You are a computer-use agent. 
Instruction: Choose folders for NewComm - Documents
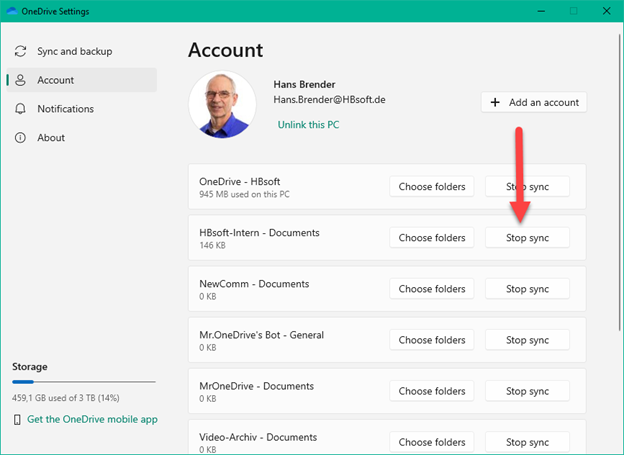[431, 289]
